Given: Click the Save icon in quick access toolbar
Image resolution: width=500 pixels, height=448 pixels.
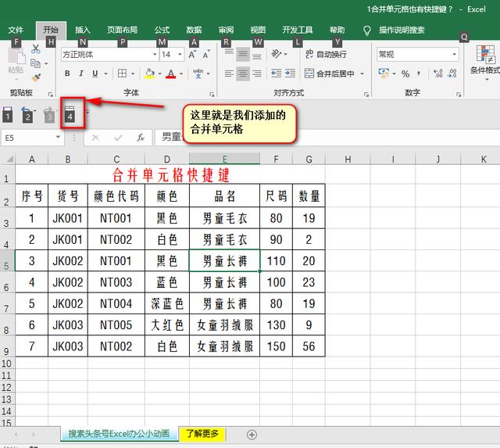Looking at the screenshot, I should pyautogui.click(x=9, y=113).
